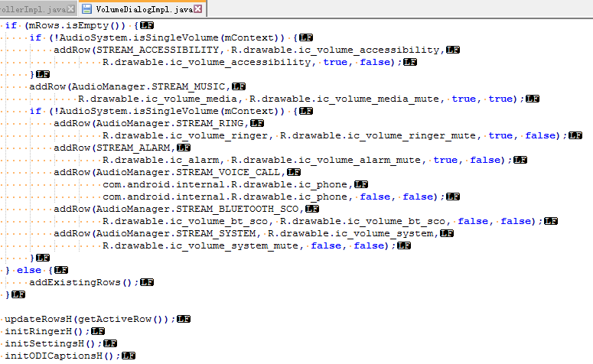Screen dimensions: 593x364
Task: Click the initODICaptionsH(); call
Action: [63, 356]
